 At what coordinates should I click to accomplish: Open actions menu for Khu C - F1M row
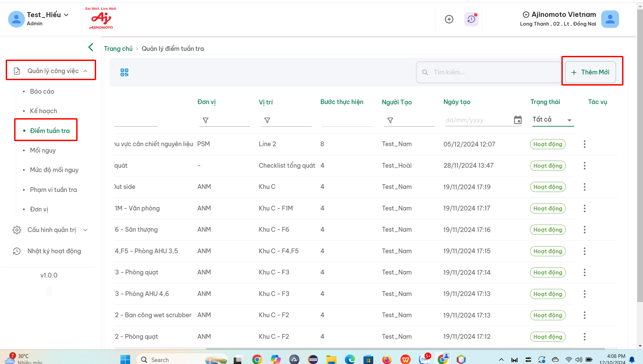585,208
